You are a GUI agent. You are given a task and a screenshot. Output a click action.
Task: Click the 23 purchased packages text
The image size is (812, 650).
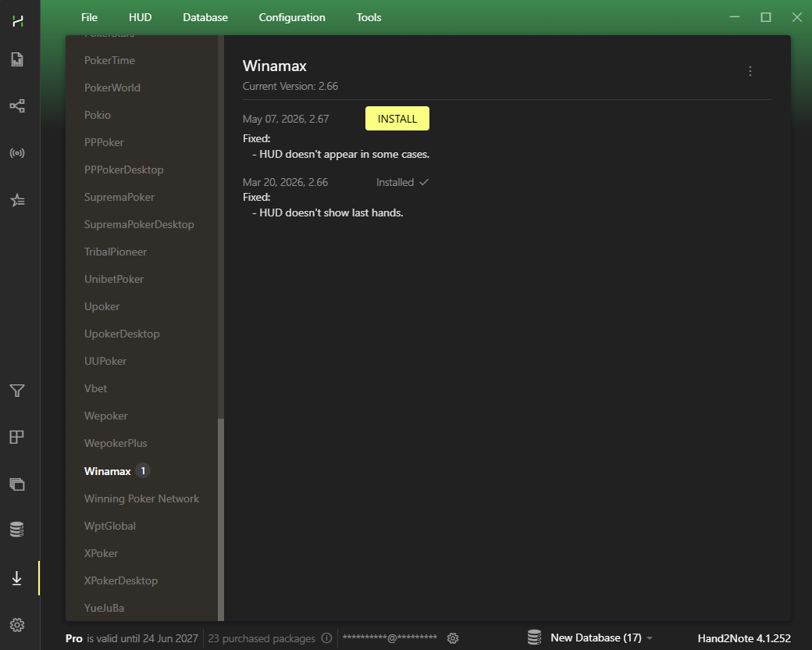[262, 638]
